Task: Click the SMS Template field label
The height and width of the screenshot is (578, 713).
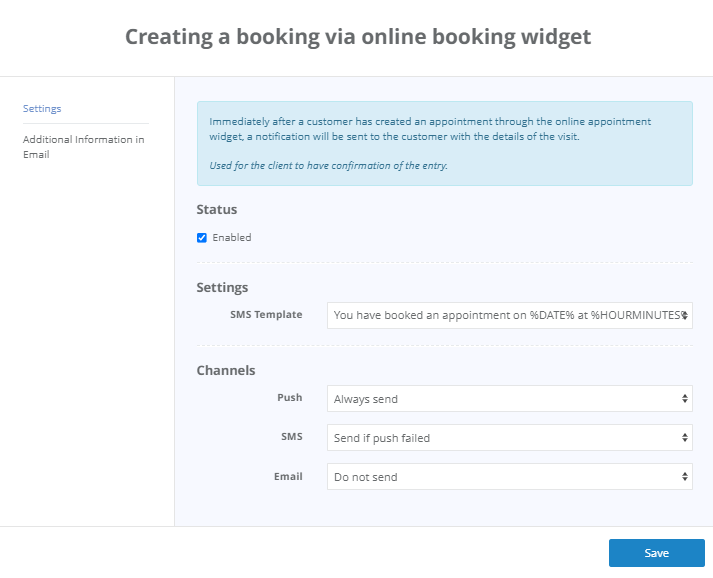Action: (266, 314)
